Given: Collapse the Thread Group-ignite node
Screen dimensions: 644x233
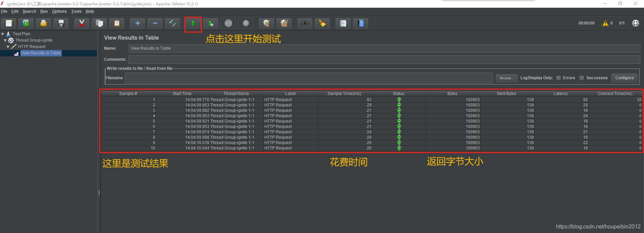Looking at the screenshot, I should tap(5, 40).
